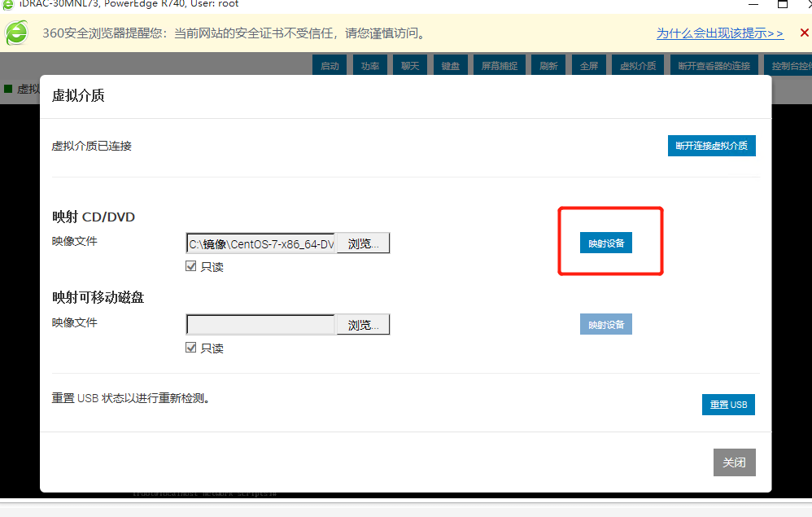The width and height of the screenshot is (812, 517).
Task: Switch to 全屏 mode
Action: [x=589, y=66]
